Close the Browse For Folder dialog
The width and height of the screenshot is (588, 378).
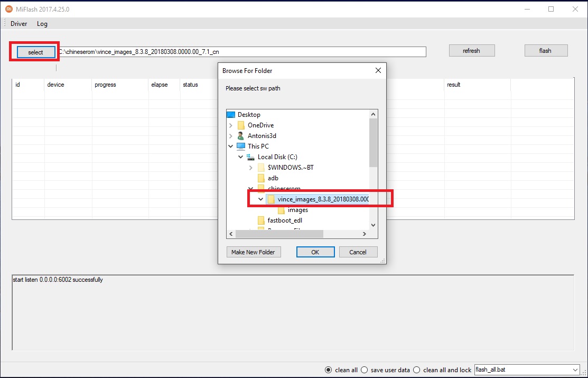click(x=378, y=70)
